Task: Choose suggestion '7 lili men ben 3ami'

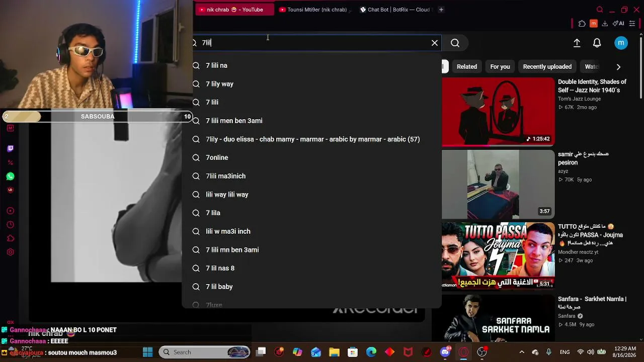Action: [x=311, y=121]
